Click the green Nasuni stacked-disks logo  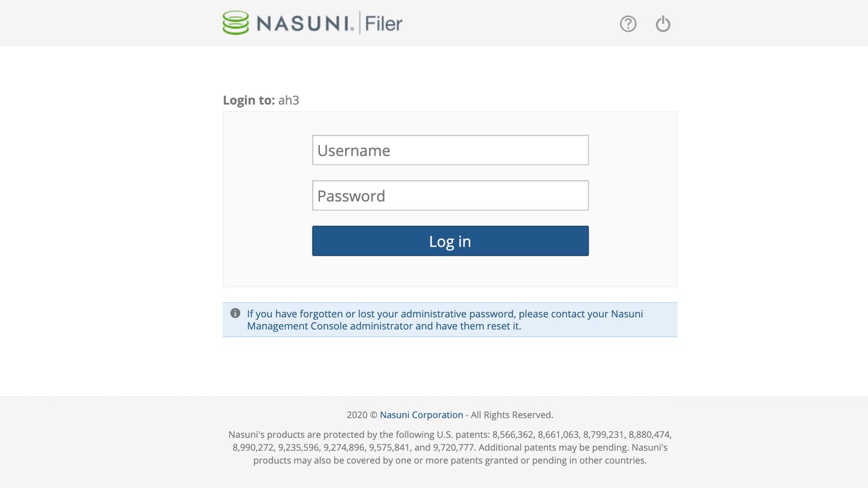pyautogui.click(x=235, y=23)
